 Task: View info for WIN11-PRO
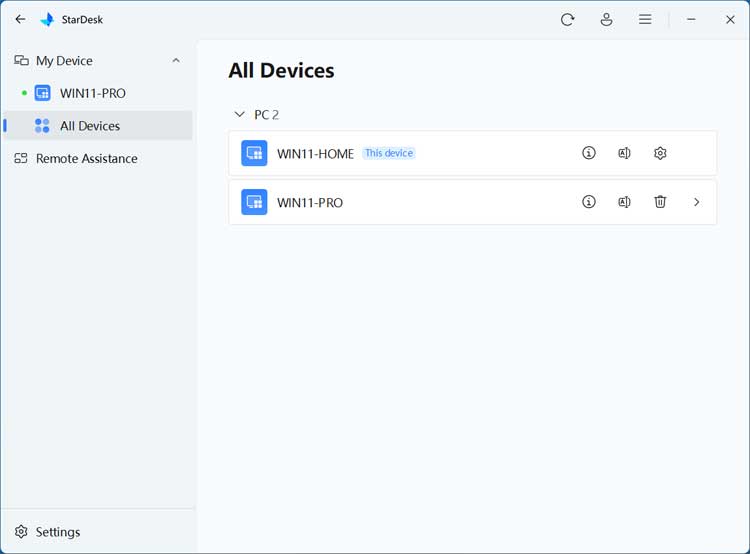coord(589,202)
